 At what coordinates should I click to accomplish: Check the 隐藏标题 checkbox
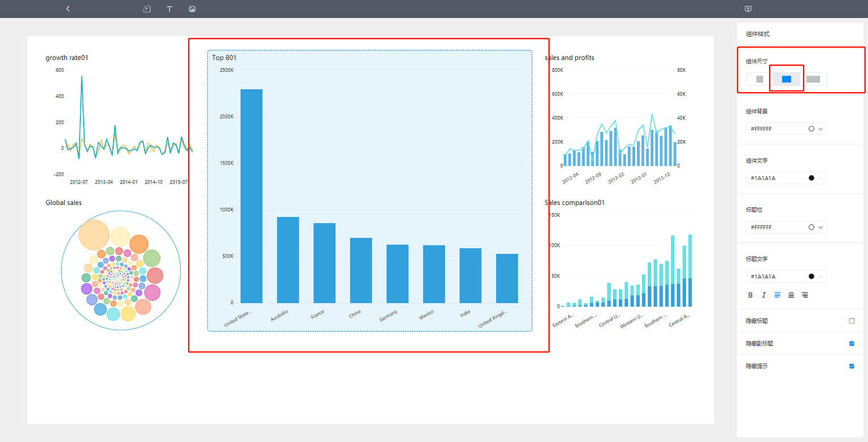852,321
